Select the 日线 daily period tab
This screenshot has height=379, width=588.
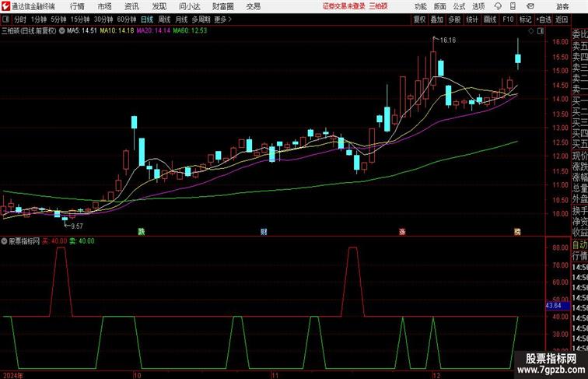[x=147, y=19]
